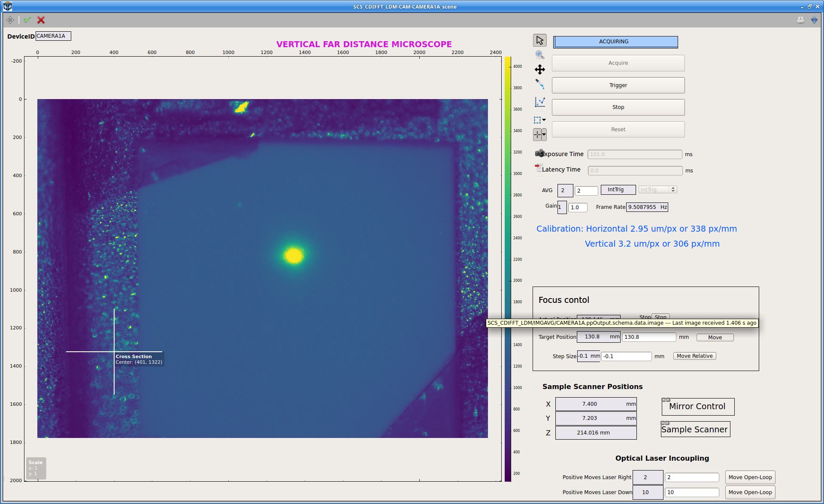Click the bright yellow beam spot in image
Image resolution: width=824 pixels, height=504 pixels.
coord(294,255)
